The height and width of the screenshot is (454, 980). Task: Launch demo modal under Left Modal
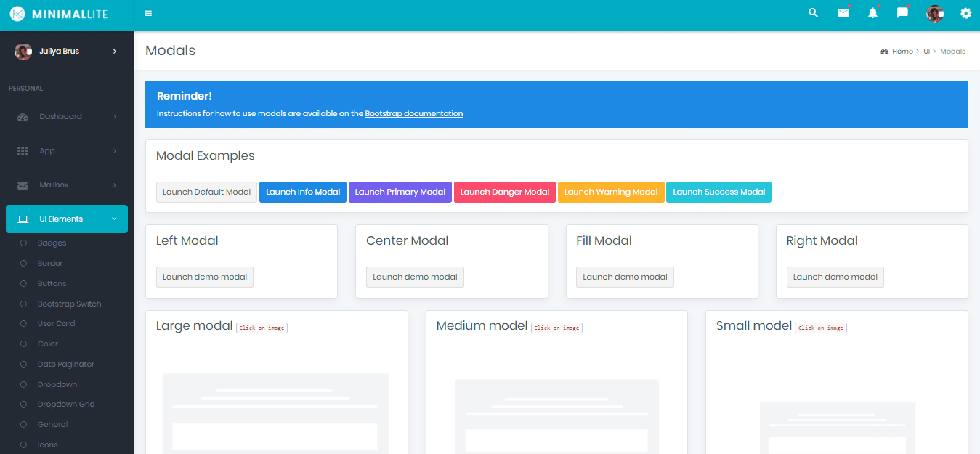click(205, 277)
